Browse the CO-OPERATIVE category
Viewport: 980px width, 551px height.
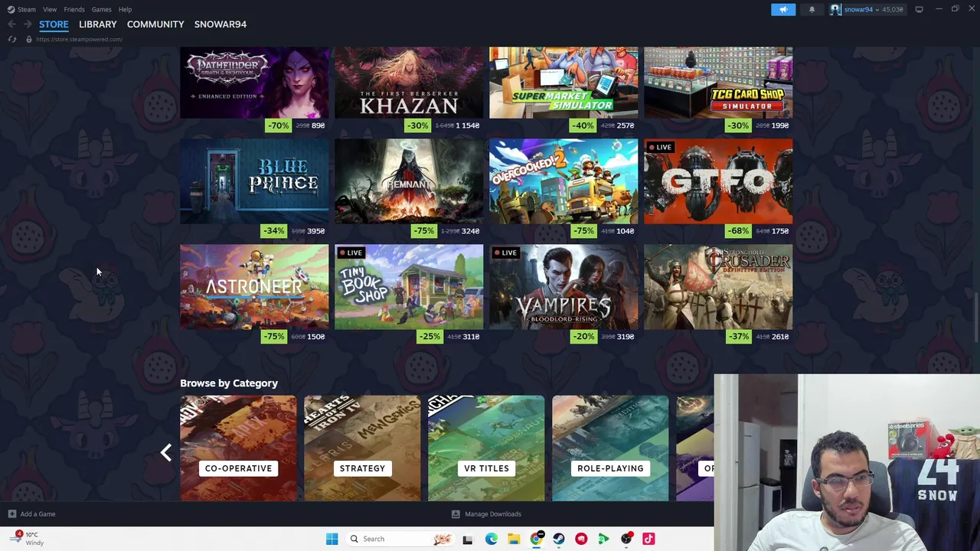point(238,448)
